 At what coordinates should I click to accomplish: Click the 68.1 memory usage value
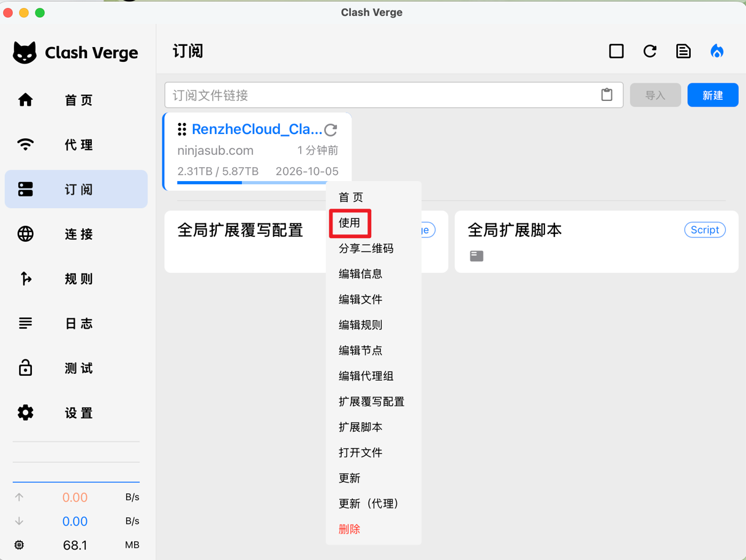click(x=75, y=545)
